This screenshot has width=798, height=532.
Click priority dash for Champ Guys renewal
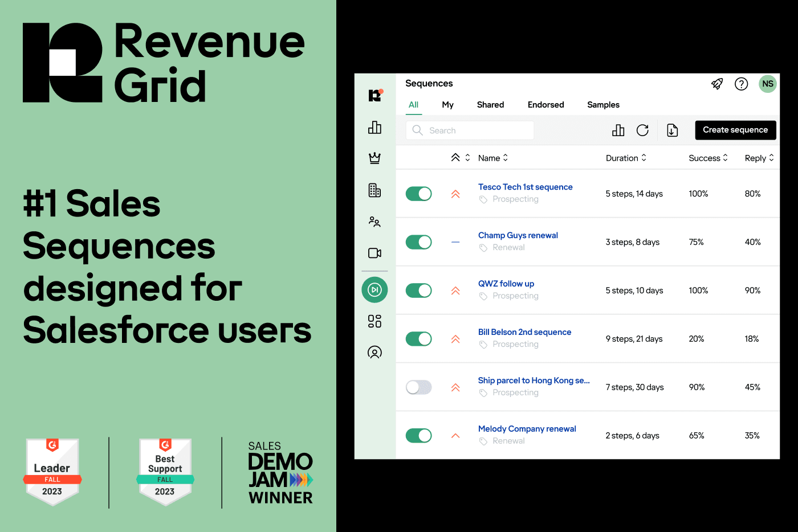point(455,242)
